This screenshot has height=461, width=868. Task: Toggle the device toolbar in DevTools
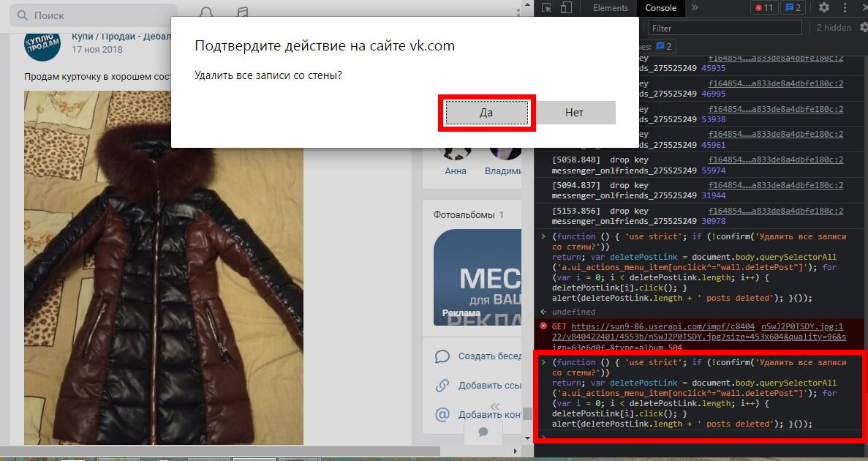(x=566, y=8)
